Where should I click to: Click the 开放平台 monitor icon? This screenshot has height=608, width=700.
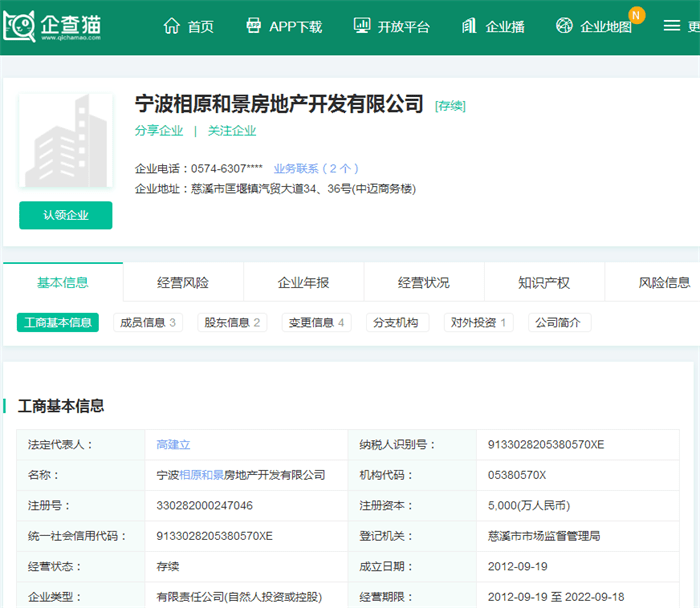click(362, 26)
